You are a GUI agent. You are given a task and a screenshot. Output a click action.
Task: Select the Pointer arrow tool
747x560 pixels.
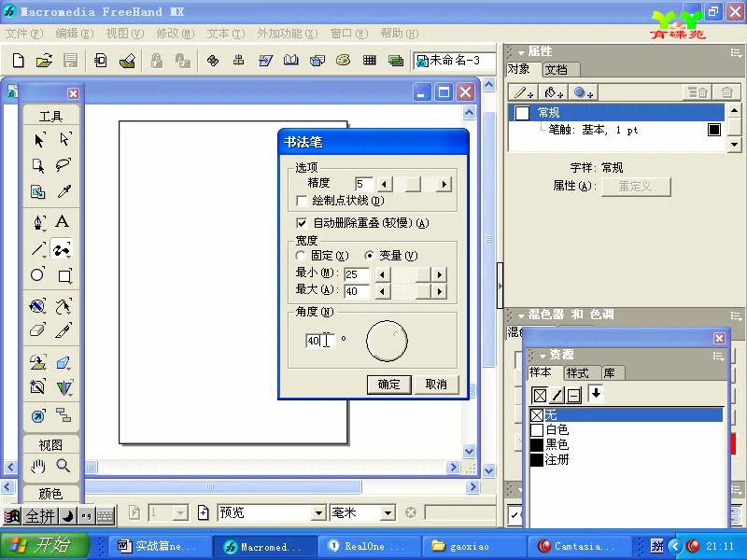39,139
